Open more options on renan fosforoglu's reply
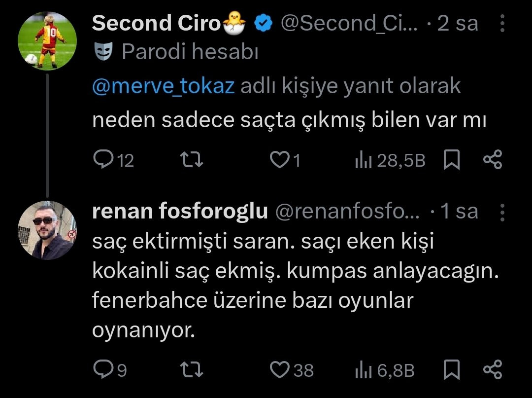Viewport: 532px width, 398px height. coord(502,212)
